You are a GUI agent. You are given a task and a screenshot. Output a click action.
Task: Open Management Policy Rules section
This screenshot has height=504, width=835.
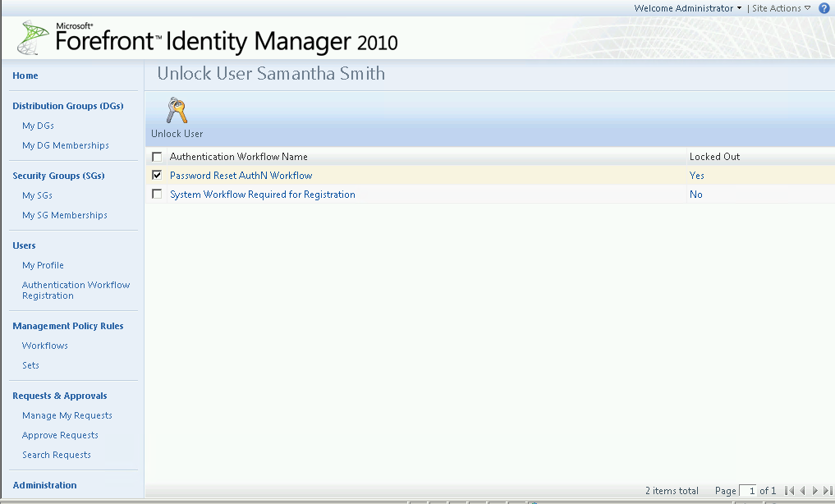click(68, 326)
